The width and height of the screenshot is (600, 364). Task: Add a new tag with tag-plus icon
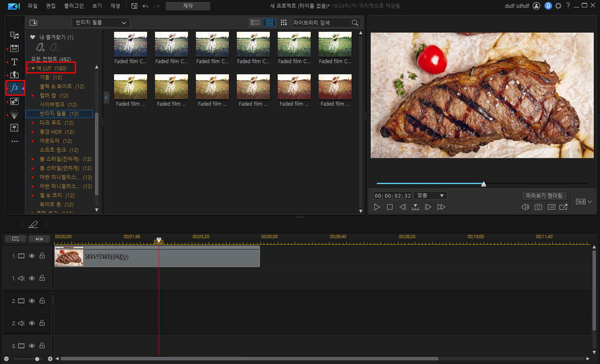tap(40, 47)
